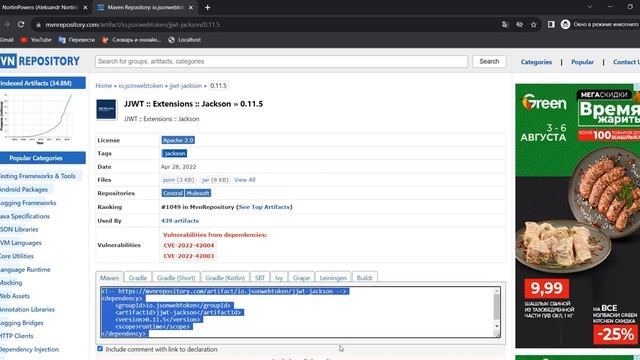Open Testing Frameworks & Tools category
The image size is (640, 360).
point(38,176)
